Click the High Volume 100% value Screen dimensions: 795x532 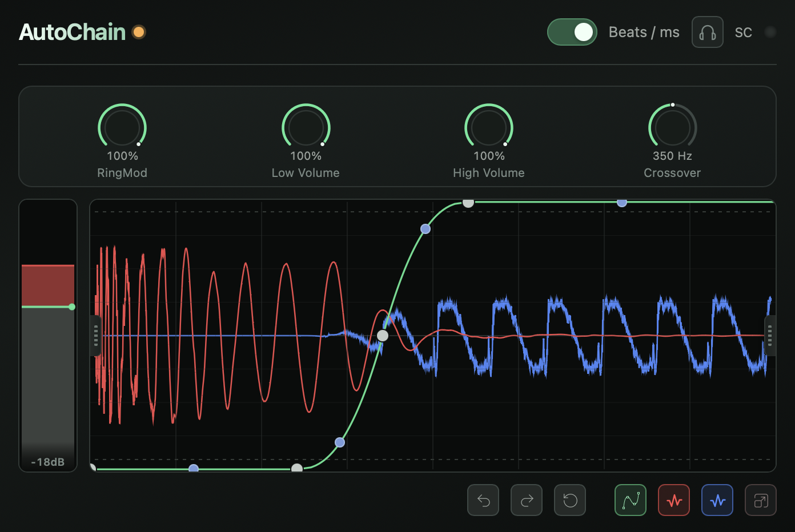coord(489,156)
